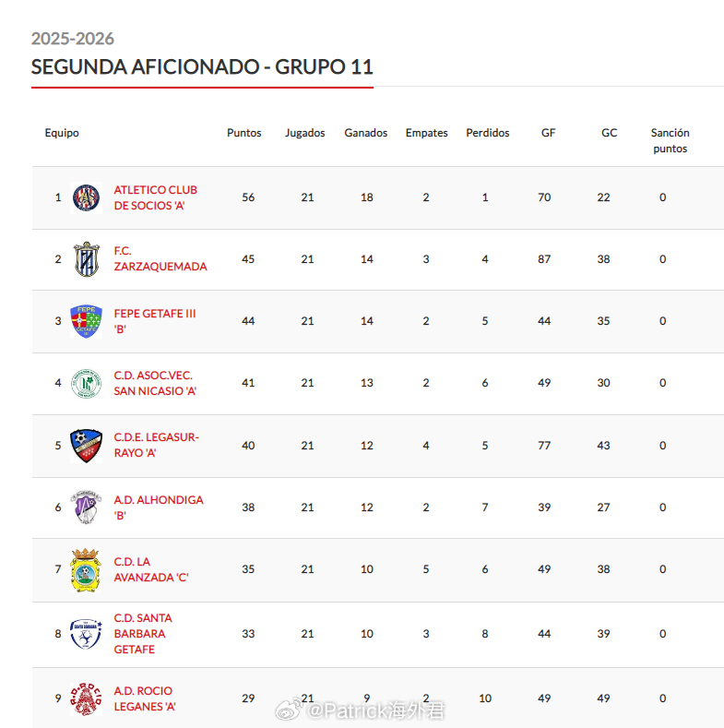Select the Santa Barbara Getafe shield logo
This screenshot has height=728, width=724.
coord(86,634)
